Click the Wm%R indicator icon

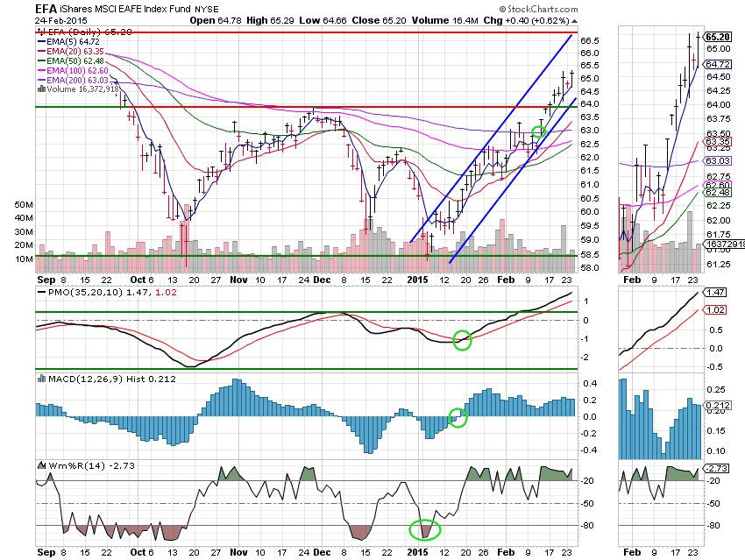[x=42, y=465]
